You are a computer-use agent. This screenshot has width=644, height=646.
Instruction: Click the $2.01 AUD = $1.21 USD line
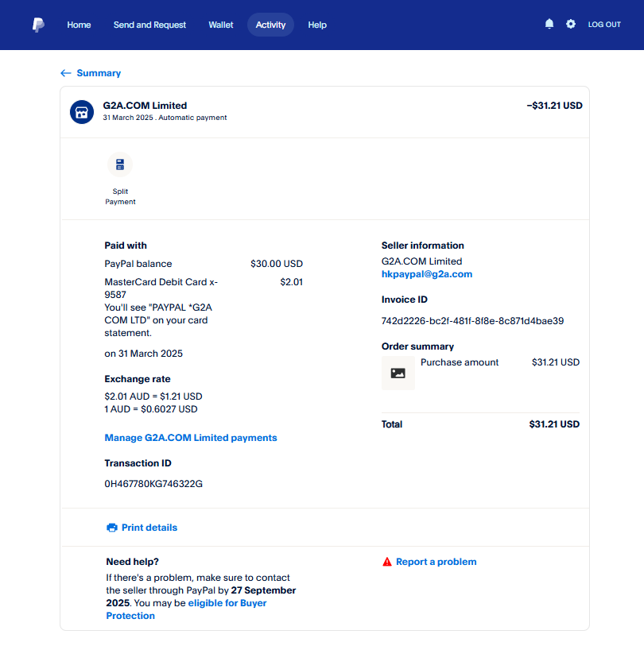[153, 396]
